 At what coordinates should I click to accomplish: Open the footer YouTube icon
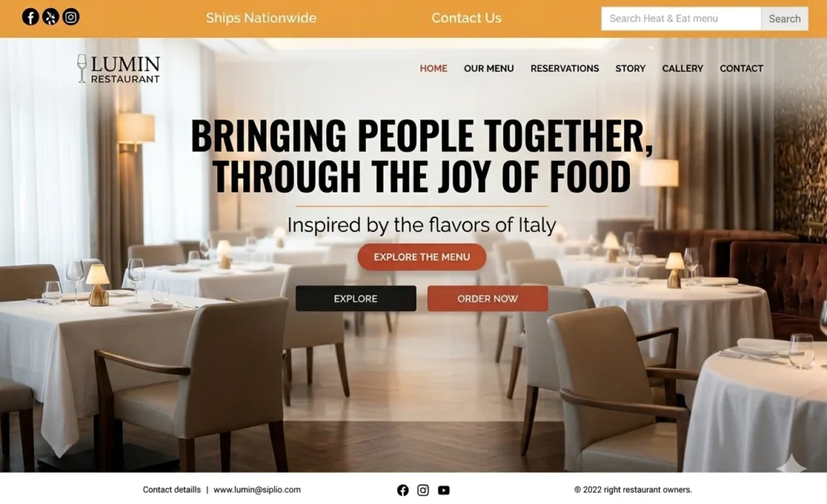coord(443,490)
